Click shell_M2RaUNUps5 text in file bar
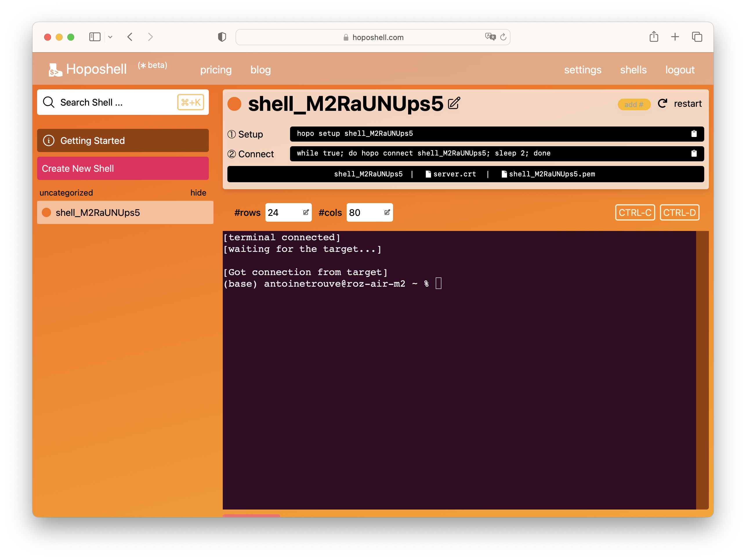The height and width of the screenshot is (560, 746). click(368, 174)
